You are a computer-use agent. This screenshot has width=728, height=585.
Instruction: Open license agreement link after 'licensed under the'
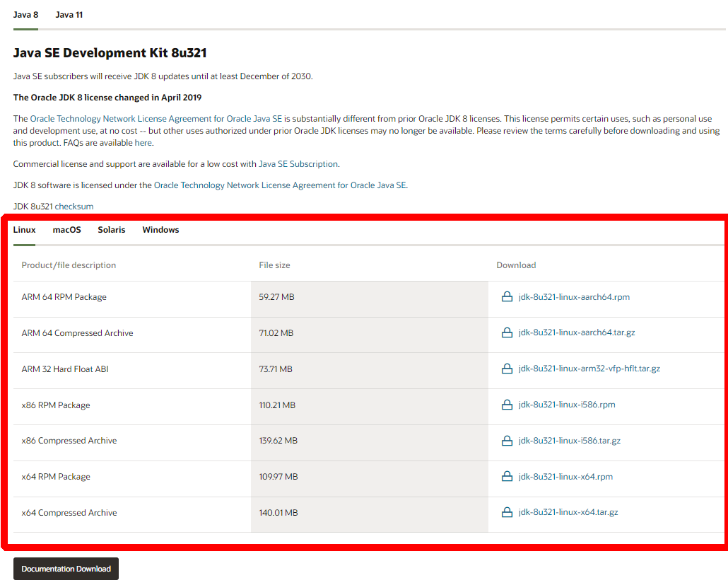[280, 185]
